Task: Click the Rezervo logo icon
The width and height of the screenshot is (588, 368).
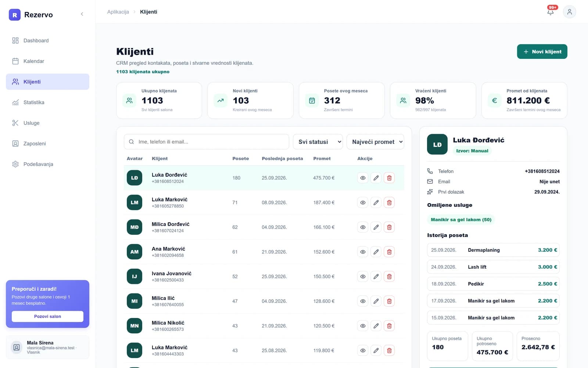Action: tap(15, 15)
